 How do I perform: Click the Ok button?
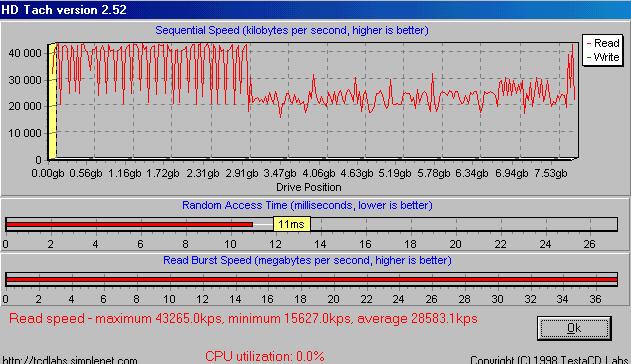[x=574, y=328]
